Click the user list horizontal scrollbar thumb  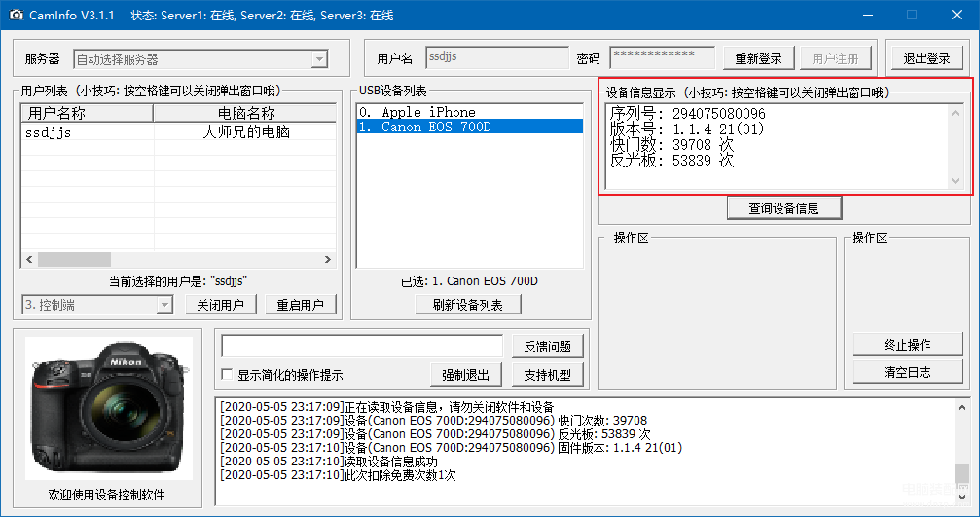[x=74, y=259]
